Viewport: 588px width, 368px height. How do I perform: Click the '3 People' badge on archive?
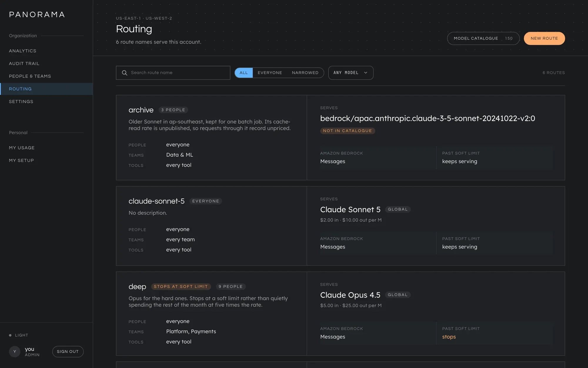(173, 110)
